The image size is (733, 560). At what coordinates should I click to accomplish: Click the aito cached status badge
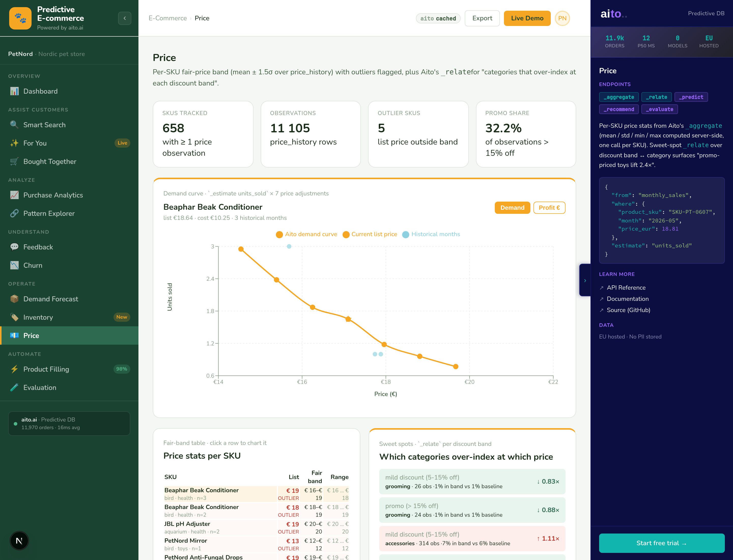point(438,18)
